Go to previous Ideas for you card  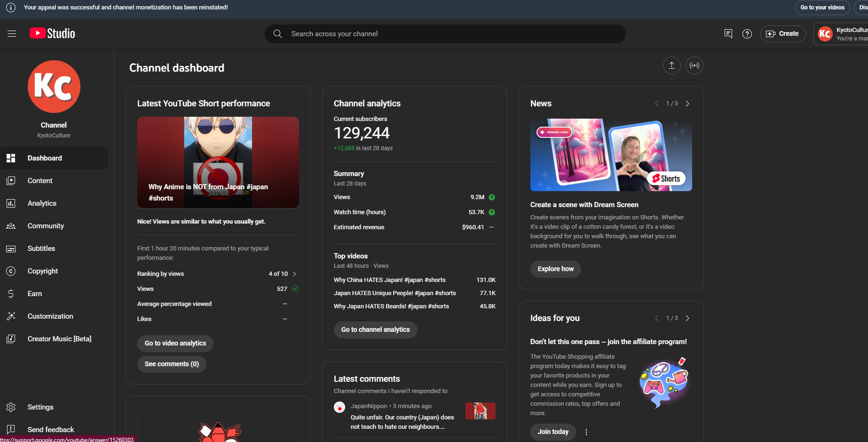click(x=657, y=318)
